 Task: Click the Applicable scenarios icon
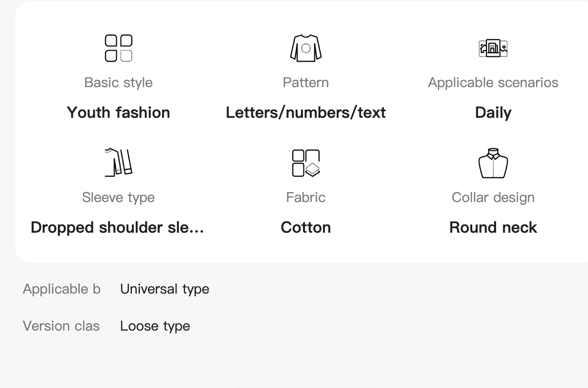click(x=493, y=48)
